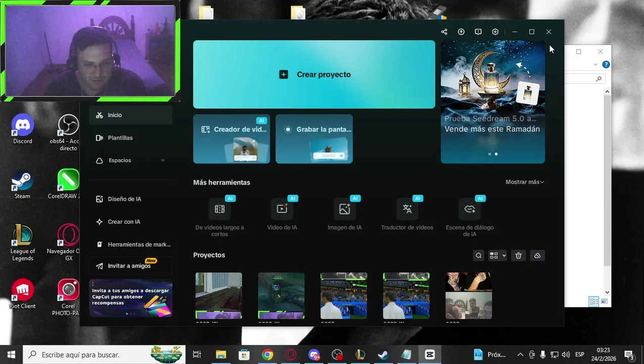
Task: Open ESP language input indicator
Action: (580, 354)
